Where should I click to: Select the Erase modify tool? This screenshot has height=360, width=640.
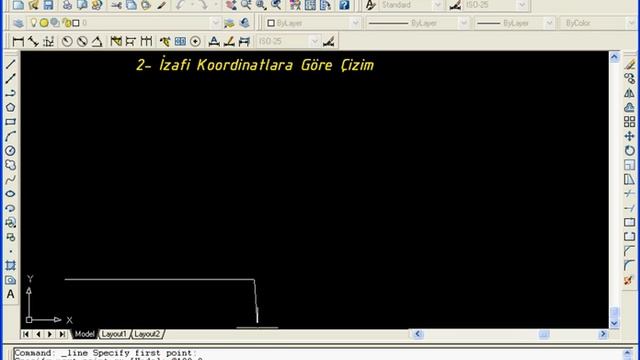[629, 64]
